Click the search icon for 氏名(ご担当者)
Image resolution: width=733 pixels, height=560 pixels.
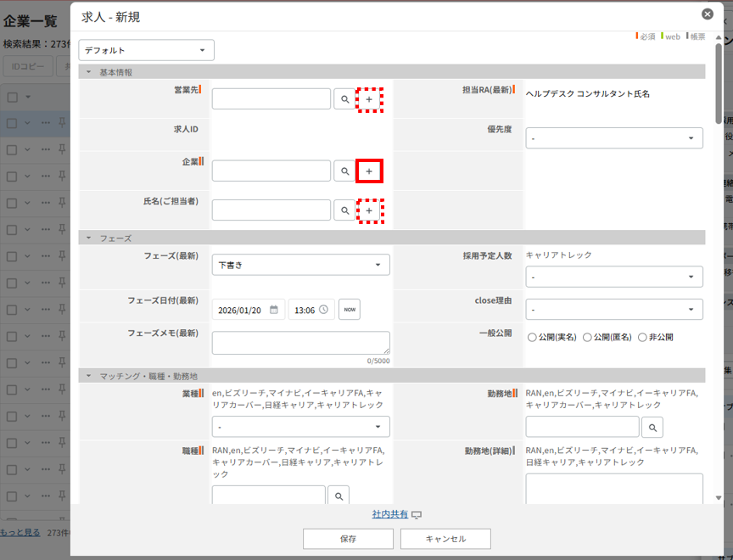coord(344,210)
